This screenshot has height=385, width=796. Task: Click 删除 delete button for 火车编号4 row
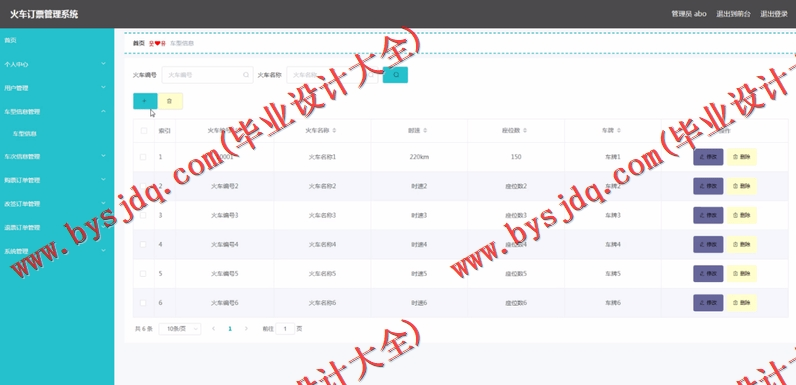(x=742, y=244)
